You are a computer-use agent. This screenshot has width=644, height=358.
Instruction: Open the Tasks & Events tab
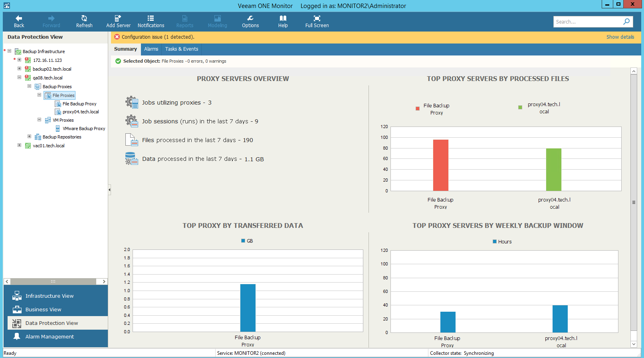[182, 49]
